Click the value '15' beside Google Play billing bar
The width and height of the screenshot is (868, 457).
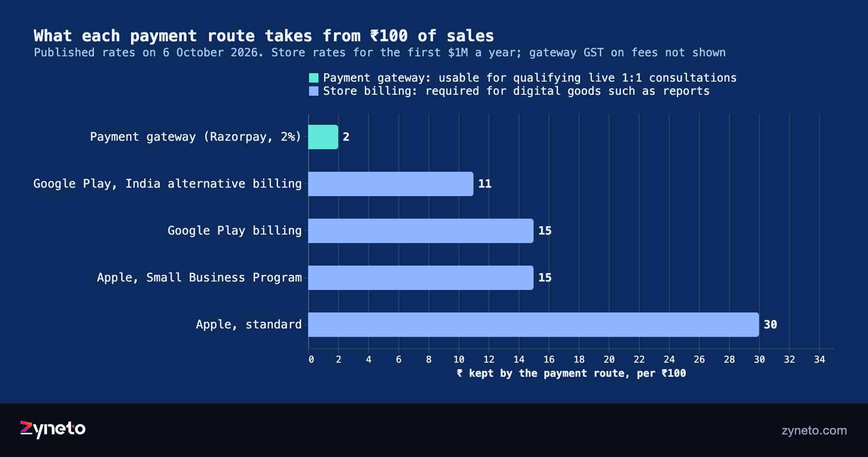pos(545,231)
